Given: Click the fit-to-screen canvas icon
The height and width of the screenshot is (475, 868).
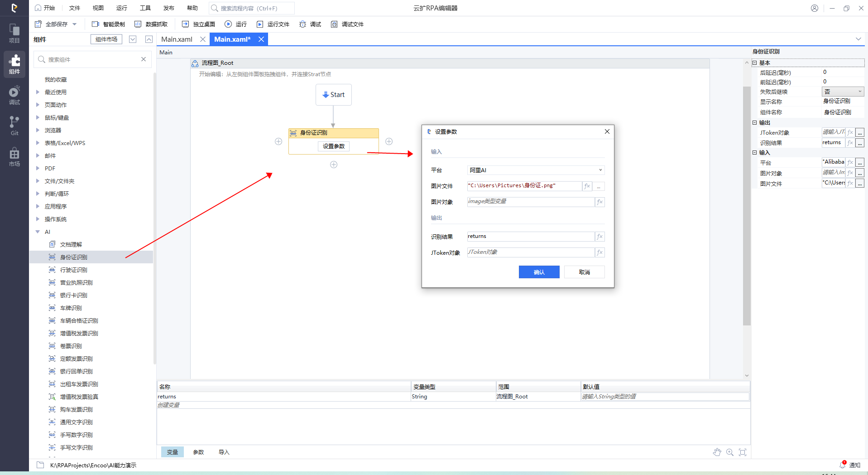Looking at the screenshot, I should click(743, 452).
